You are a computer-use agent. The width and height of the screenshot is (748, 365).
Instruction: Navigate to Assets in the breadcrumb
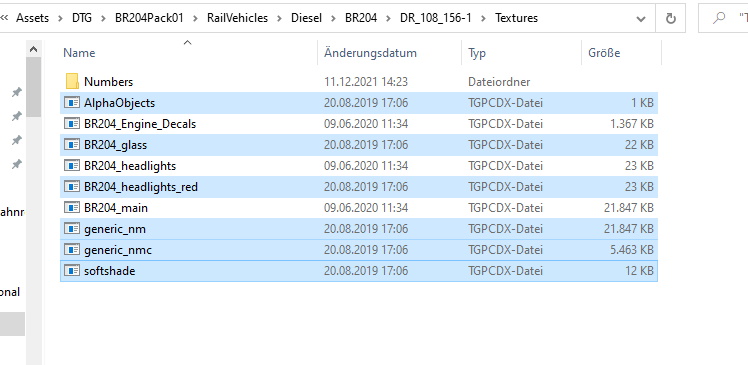click(32, 18)
